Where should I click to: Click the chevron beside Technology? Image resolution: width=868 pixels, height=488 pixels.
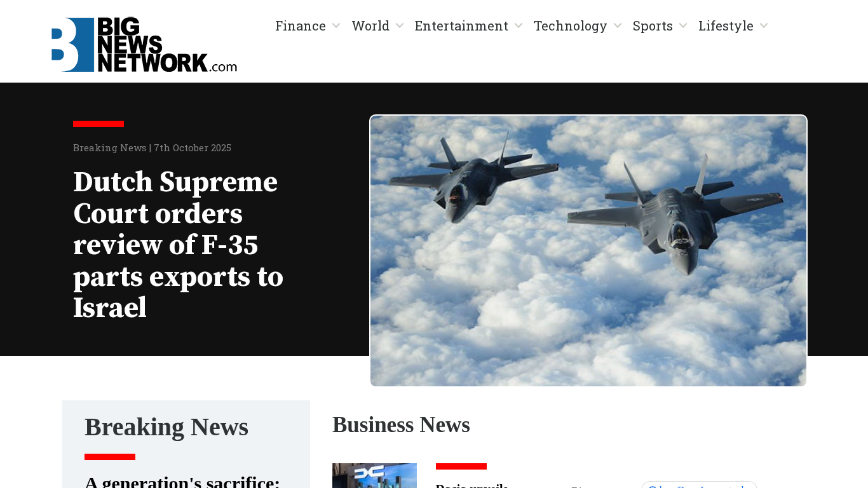[x=618, y=26]
